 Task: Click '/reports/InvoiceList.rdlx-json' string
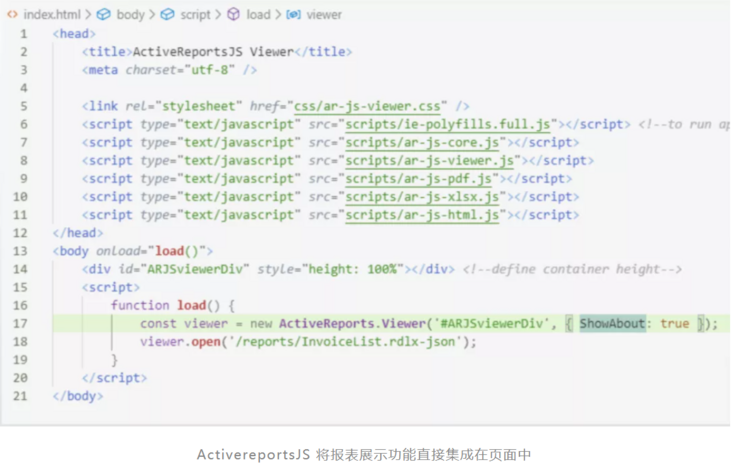point(345,342)
